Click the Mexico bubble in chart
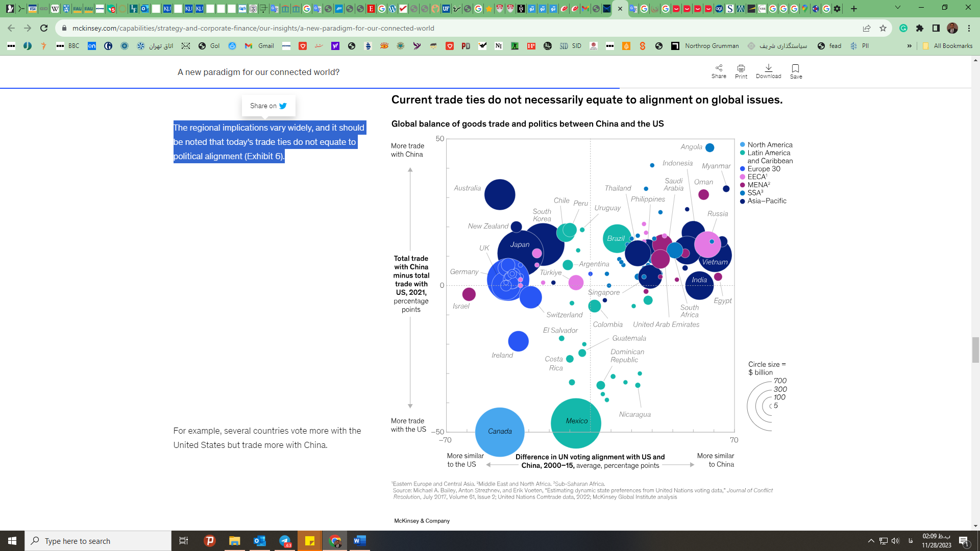980x551 pixels. click(576, 422)
